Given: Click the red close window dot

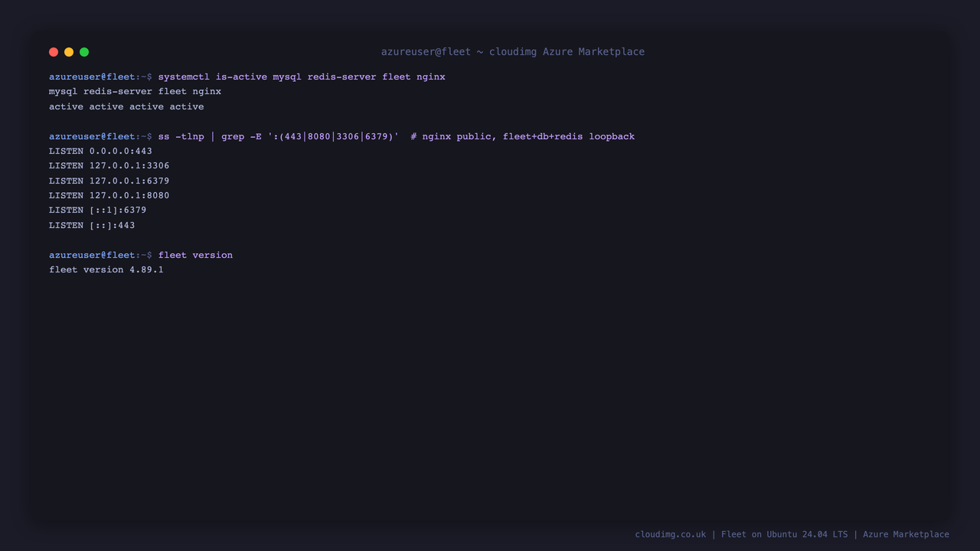Looking at the screenshot, I should tap(54, 52).
